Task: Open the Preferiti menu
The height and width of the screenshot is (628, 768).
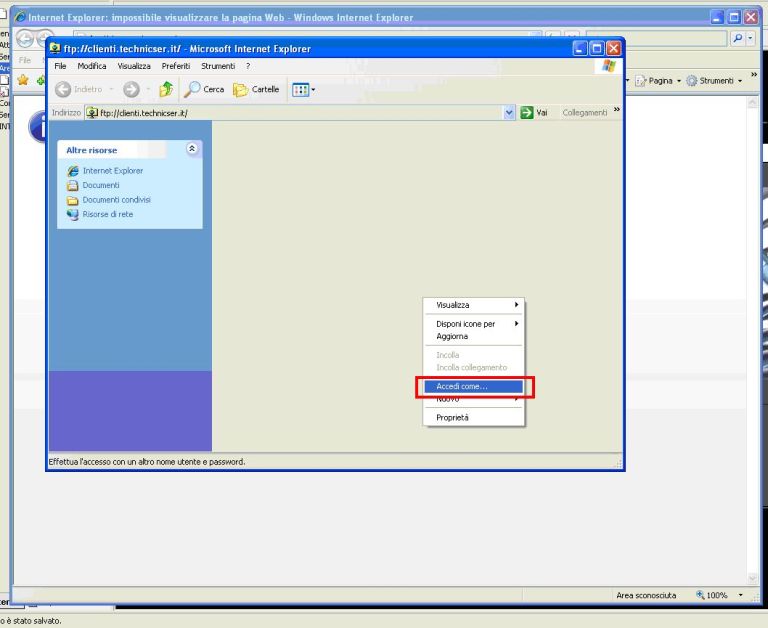Action: coord(176,66)
